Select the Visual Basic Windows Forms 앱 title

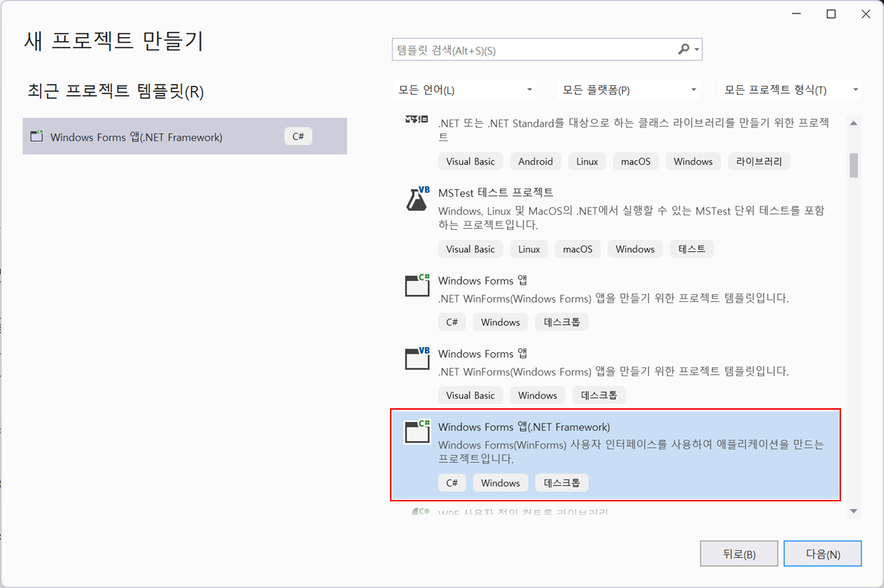pyautogui.click(x=482, y=354)
